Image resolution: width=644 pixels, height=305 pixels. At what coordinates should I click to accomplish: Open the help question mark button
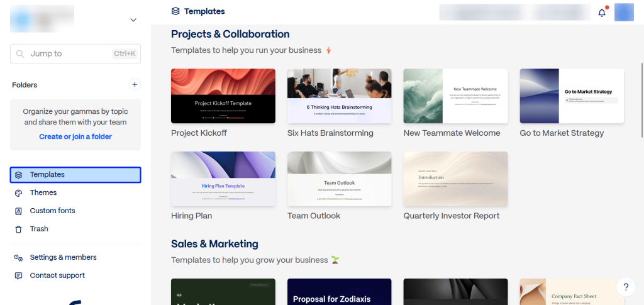coord(625,287)
